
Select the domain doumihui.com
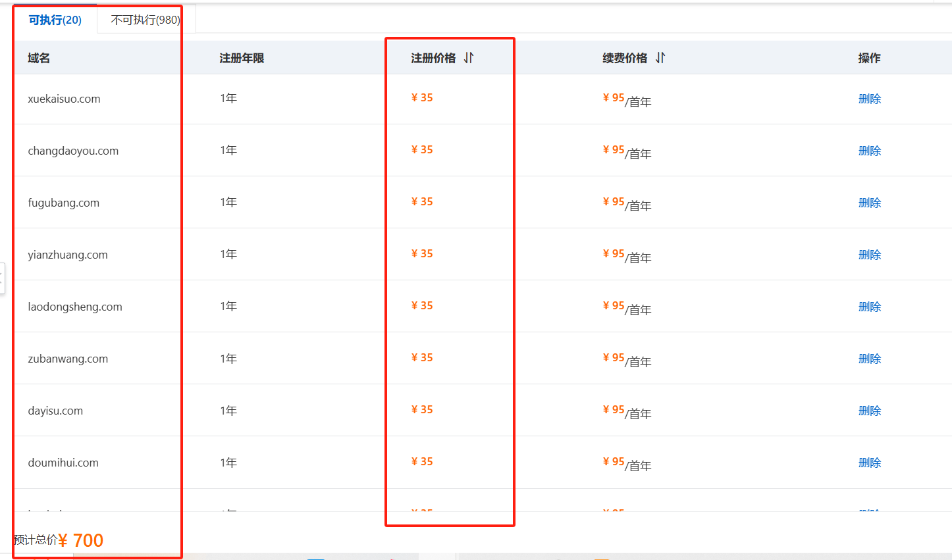[63, 463]
